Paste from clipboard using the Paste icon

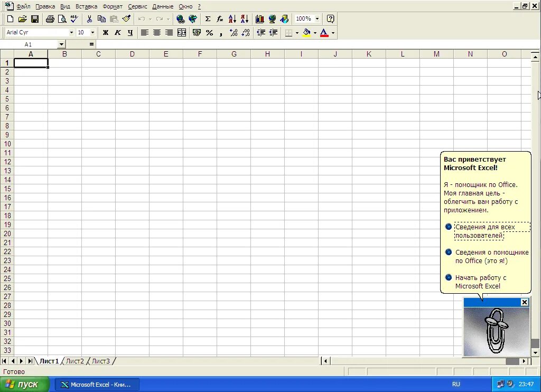pyautogui.click(x=114, y=19)
